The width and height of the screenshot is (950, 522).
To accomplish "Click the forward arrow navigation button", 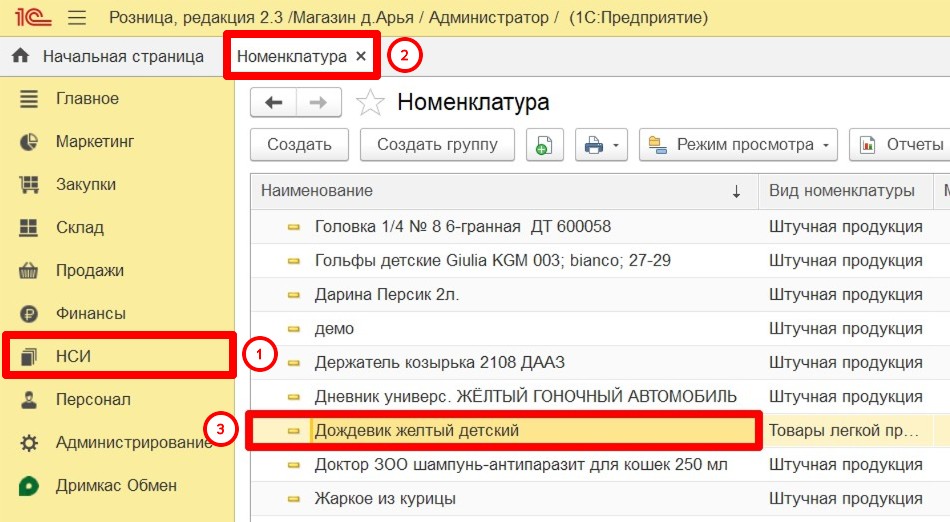I will 319,102.
